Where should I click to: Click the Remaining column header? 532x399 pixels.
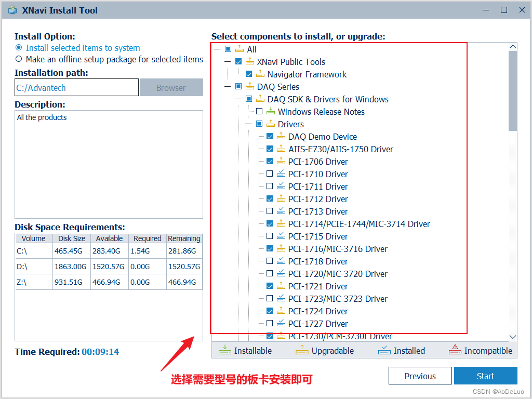click(184, 238)
